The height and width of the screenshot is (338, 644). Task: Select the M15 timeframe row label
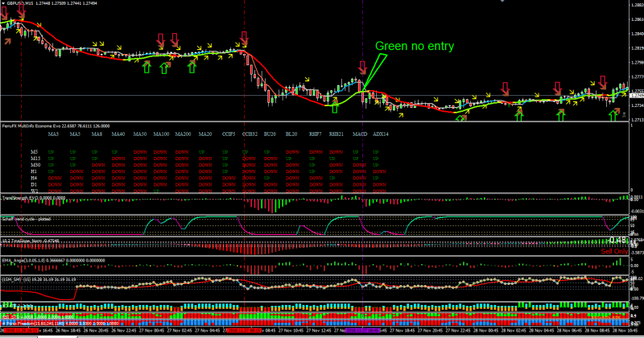coord(35,158)
